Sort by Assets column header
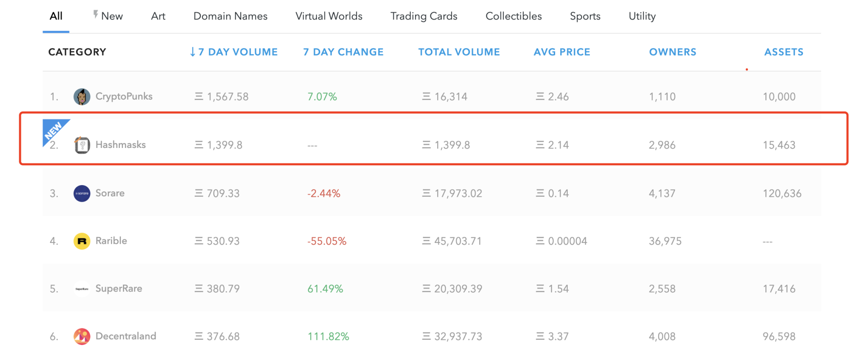 coord(784,52)
